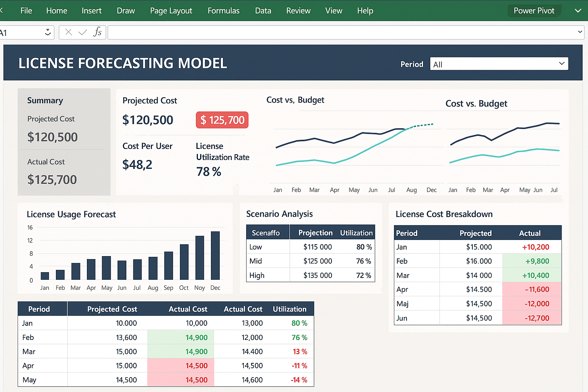
Task: Click the Enter checkmark icon
Action: [x=83, y=33]
